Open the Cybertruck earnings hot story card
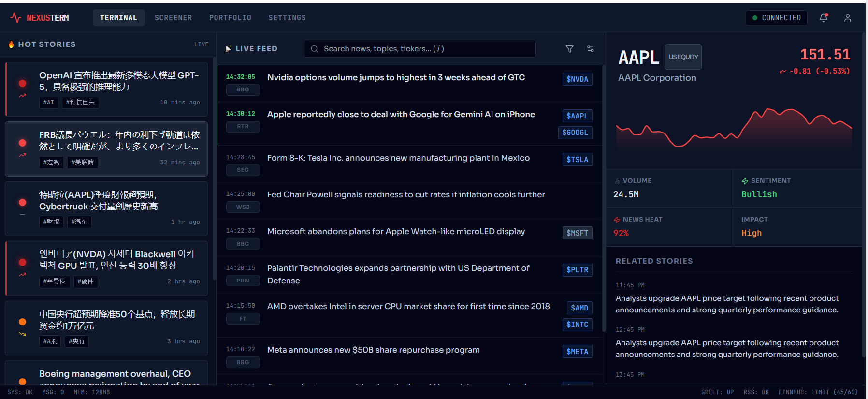The width and height of the screenshot is (868, 399). tap(106, 208)
